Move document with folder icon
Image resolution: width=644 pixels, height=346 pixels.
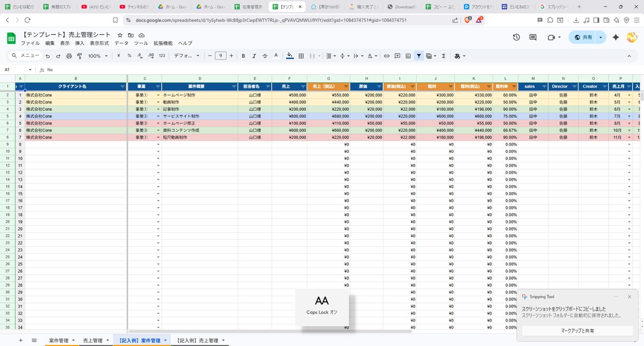pos(131,35)
